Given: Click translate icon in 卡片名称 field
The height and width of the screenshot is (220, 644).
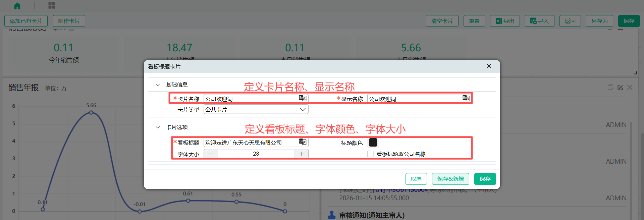Looking at the screenshot, I should [303, 98].
